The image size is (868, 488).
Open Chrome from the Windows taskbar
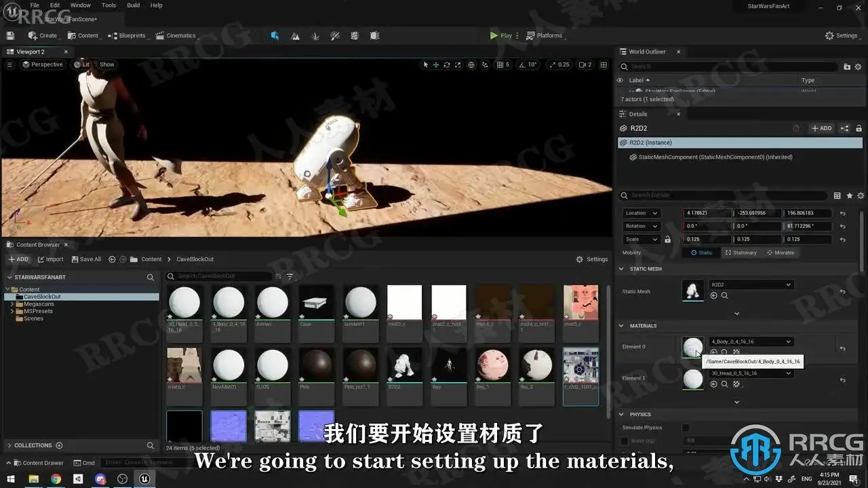pos(56,479)
